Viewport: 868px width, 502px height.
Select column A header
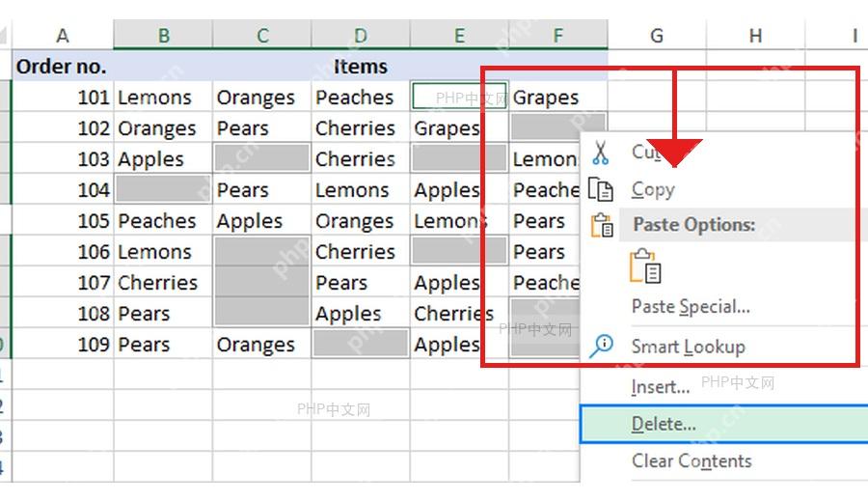tap(63, 36)
